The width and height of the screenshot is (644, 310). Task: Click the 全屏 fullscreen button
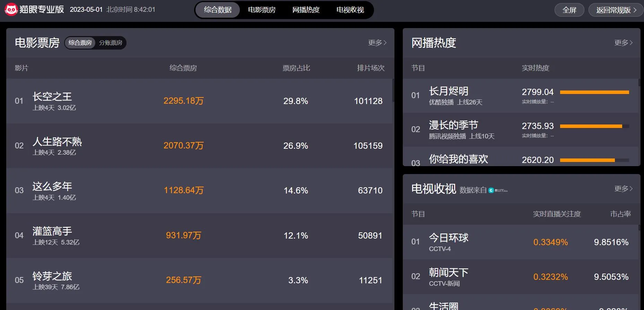(569, 10)
